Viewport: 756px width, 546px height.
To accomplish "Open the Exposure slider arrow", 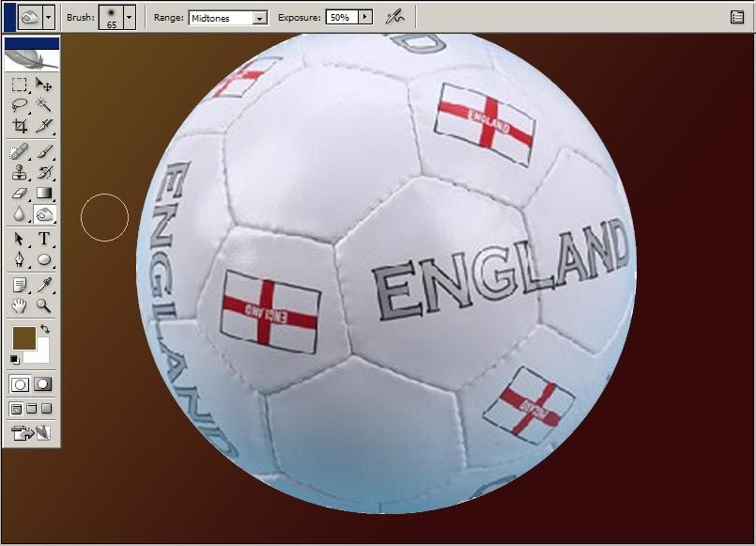I will point(365,17).
